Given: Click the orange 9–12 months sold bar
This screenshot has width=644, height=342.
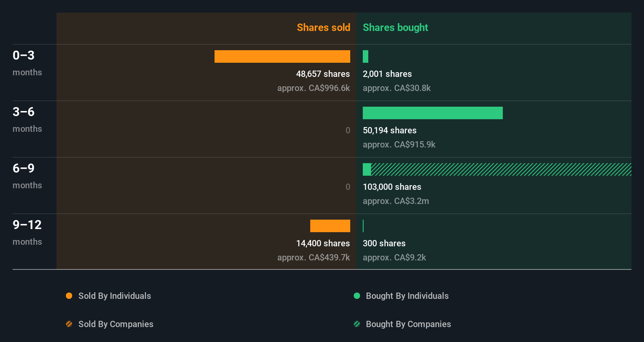Looking at the screenshot, I should coord(330,226).
